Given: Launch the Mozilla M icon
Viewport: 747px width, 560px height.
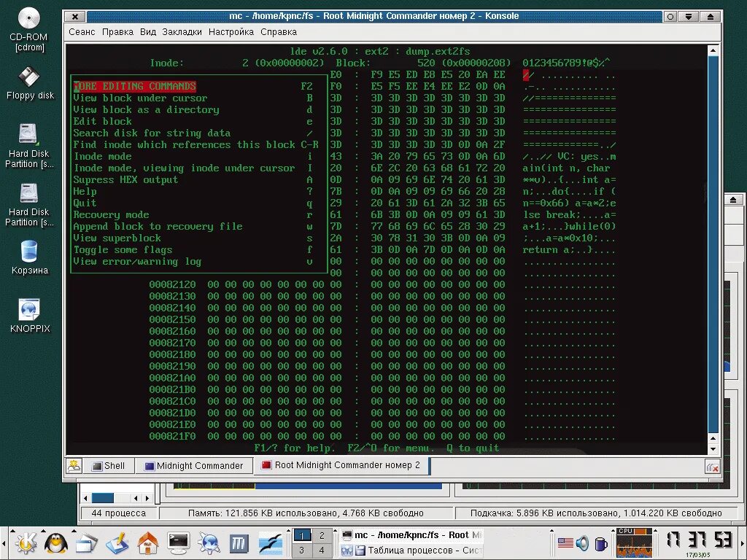Looking at the screenshot, I should [239, 543].
